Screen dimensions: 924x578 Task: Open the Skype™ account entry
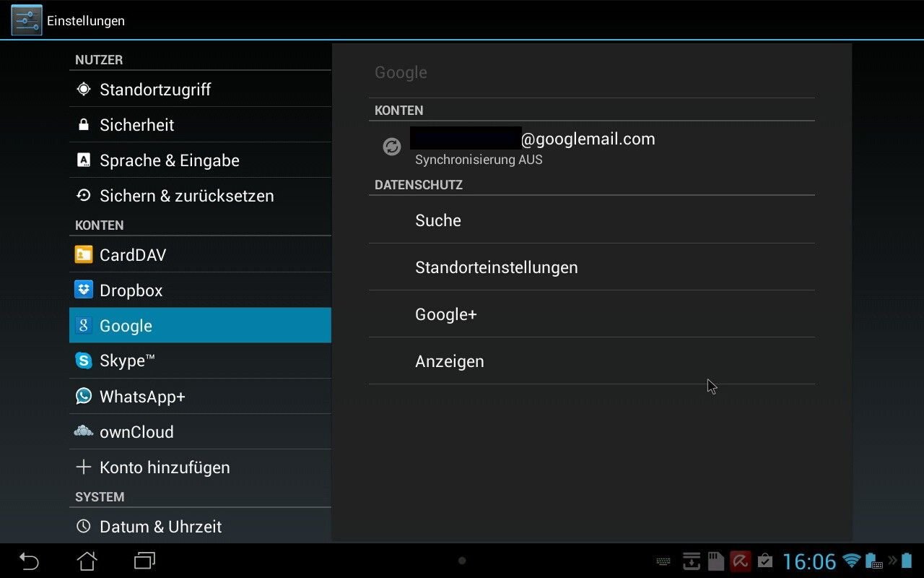pyautogui.click(x=200, y=361)
